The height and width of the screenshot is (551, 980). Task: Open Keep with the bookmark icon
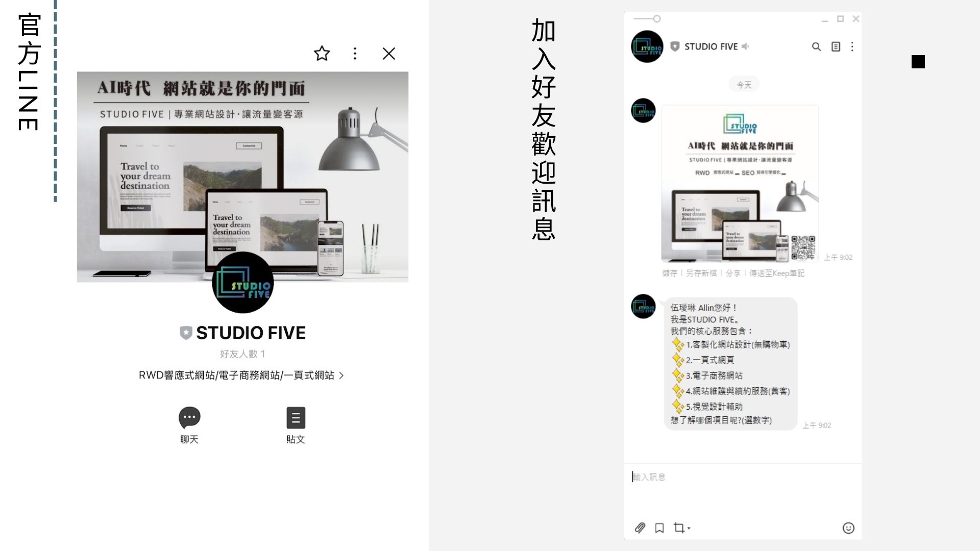pyautogui.click(x=659, y=528)
